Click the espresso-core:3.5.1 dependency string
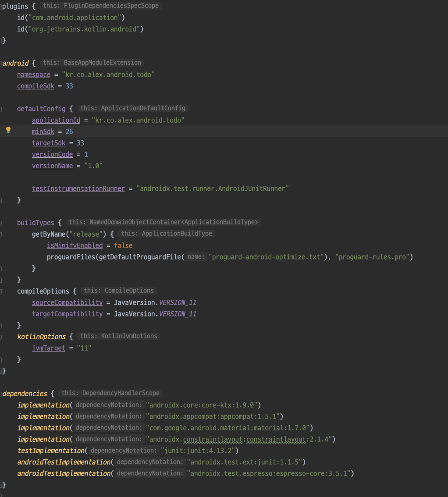Viewport: 448px width, 497px height. coord(269,474)
